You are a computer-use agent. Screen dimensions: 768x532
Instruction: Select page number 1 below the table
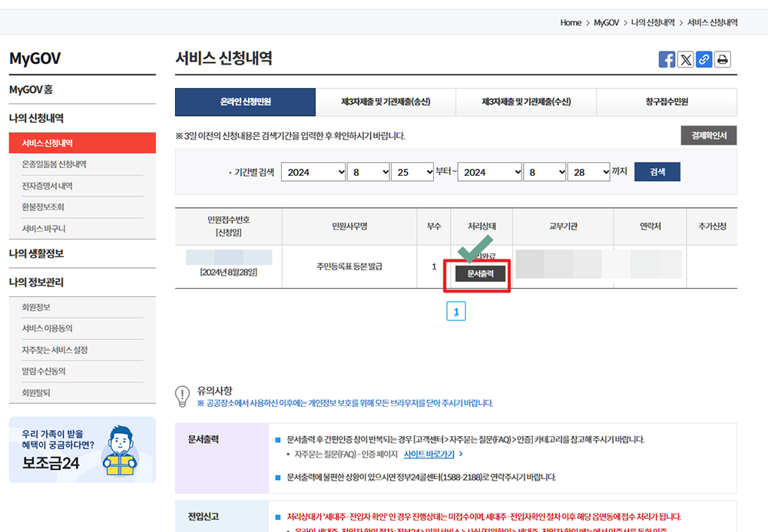[x=456, y=311]
